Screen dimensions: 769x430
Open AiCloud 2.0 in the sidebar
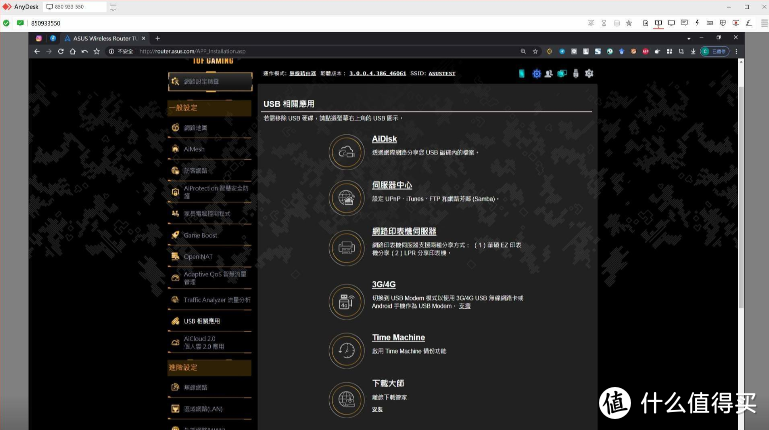(x=210, y=342)
